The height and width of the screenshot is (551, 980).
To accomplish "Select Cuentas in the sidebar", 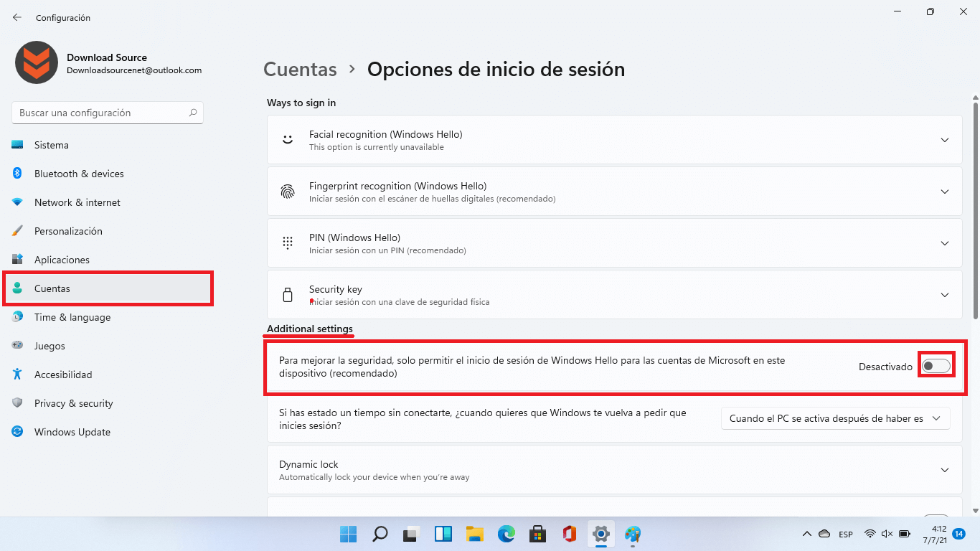I will pos(108,288).
